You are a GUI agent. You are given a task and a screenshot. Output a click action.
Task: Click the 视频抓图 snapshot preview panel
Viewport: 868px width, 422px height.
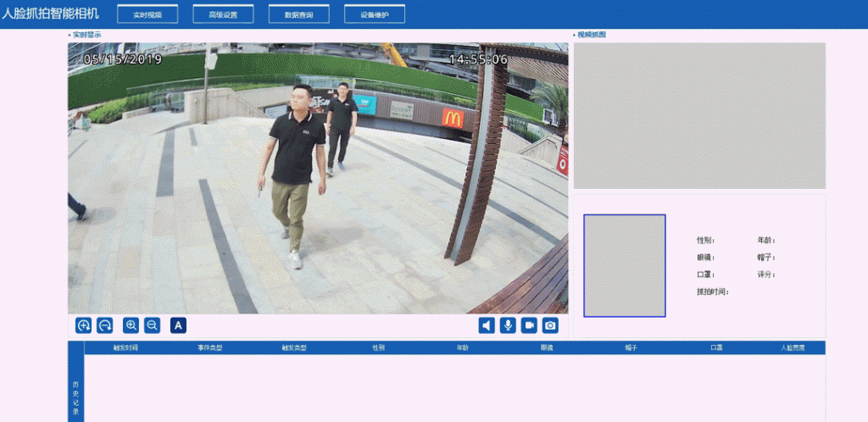(699, 115)
